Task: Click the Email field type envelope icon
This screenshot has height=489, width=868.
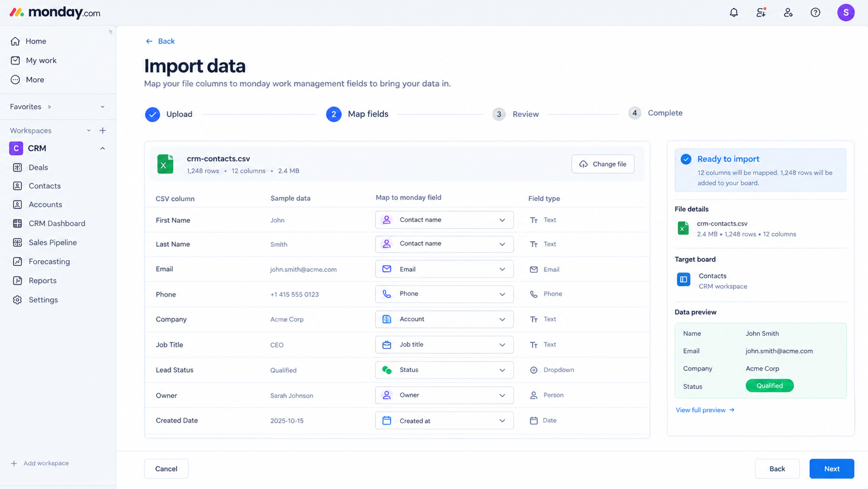Action: (533, 270)
